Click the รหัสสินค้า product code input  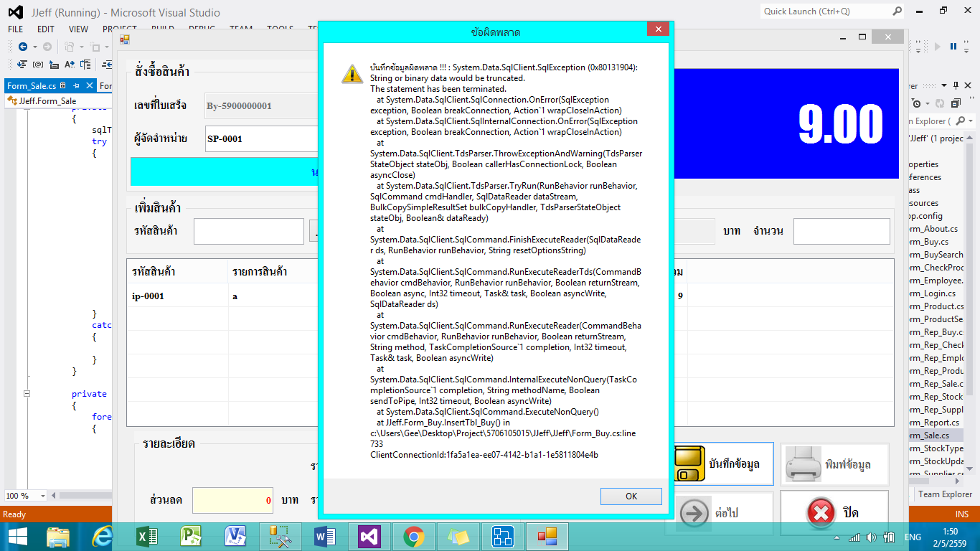coord(249,231)
